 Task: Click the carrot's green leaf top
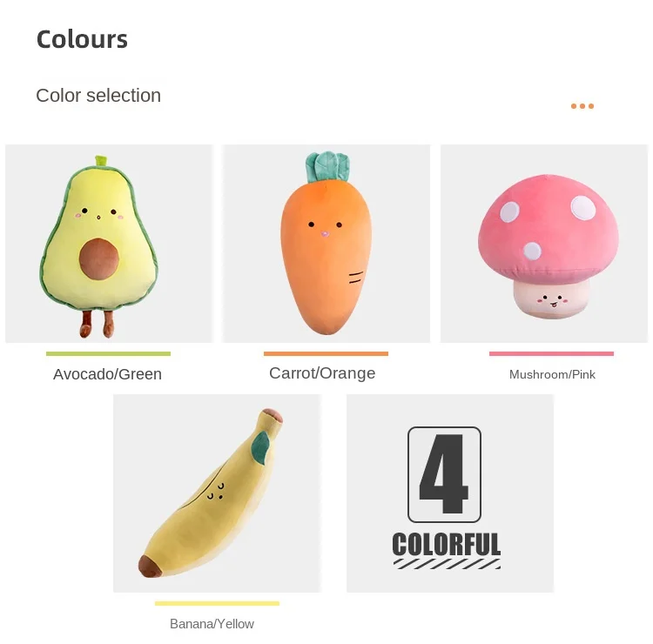[327, 166]
